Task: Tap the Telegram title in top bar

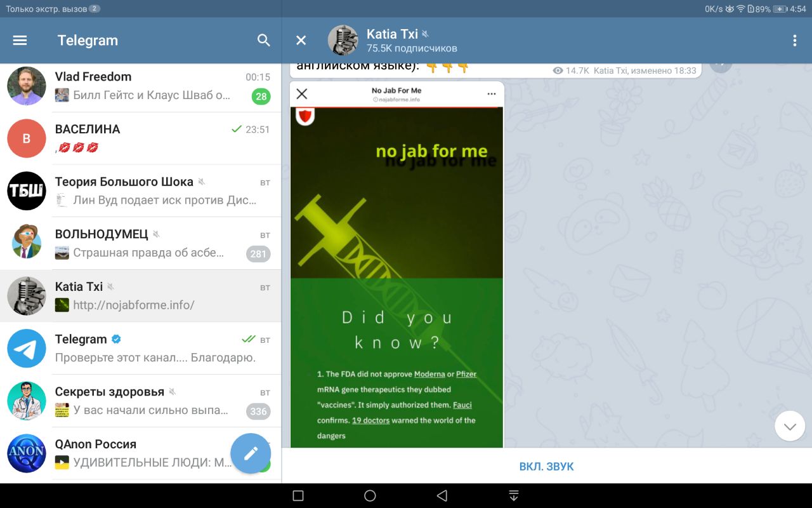Action: pyautogui.click(x=88, y=40)
